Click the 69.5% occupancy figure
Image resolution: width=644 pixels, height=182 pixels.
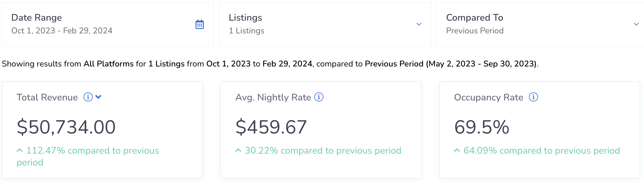pos(482,127)
